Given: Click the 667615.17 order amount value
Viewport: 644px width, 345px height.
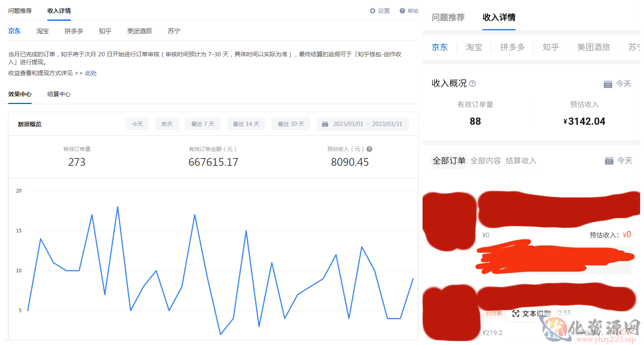Looking at the screenshot, I should point(213,162).
